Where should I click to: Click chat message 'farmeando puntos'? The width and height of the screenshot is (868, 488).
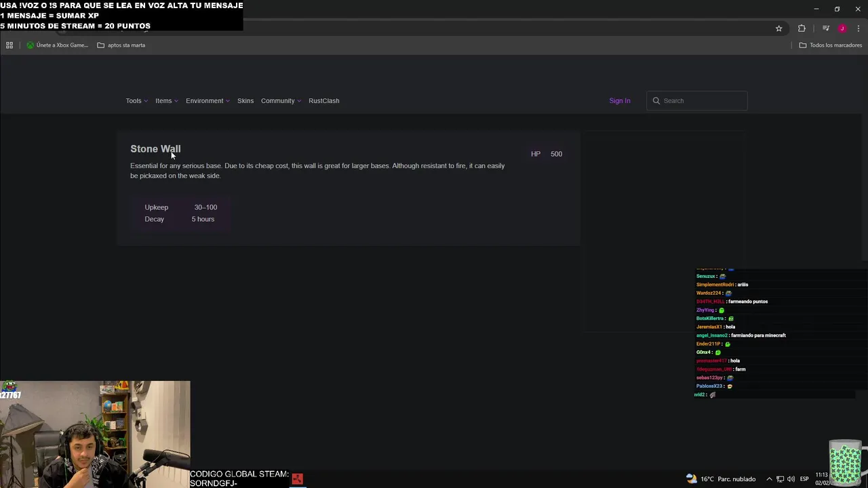pyautogui.click(x=748, y=302)
